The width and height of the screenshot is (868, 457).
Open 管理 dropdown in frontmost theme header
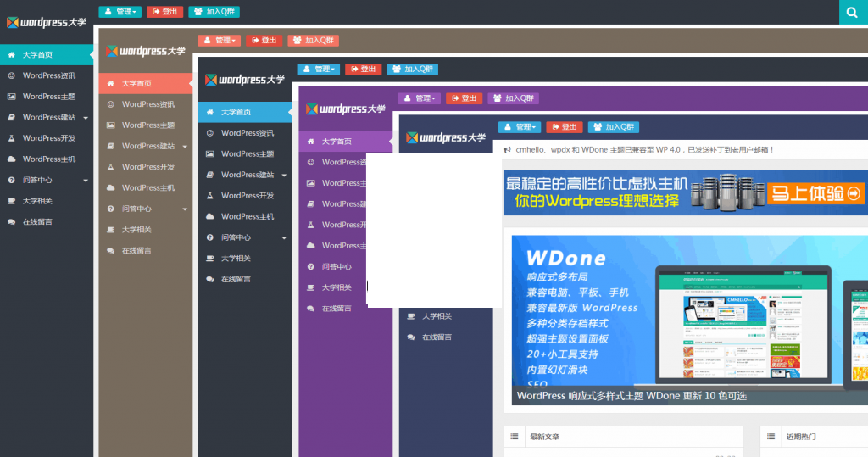tap(520, 127)
